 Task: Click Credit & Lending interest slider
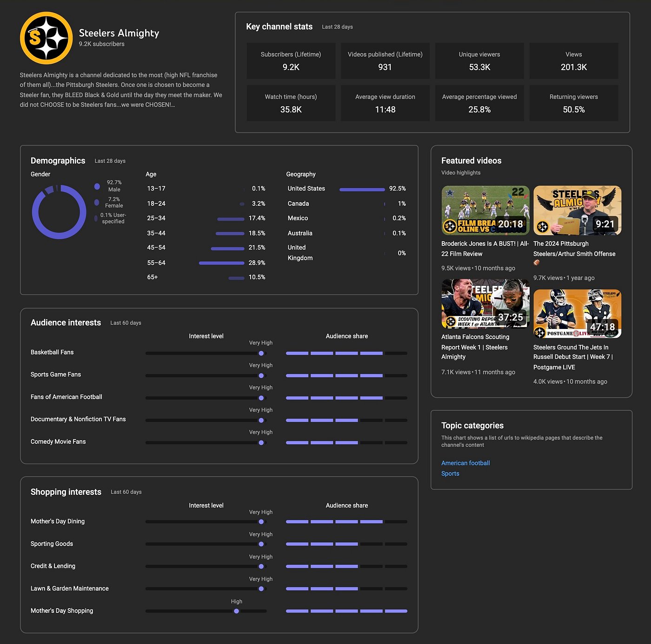pos(206,566)
